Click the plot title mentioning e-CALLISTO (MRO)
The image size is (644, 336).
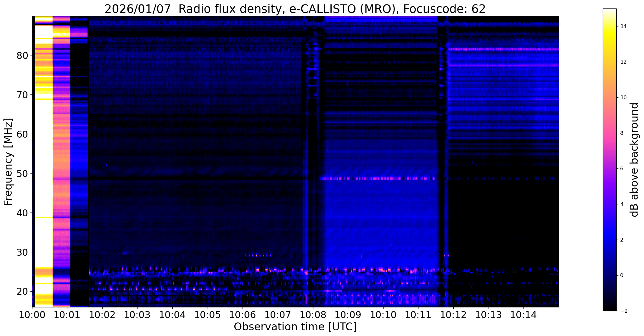[295, 9]
